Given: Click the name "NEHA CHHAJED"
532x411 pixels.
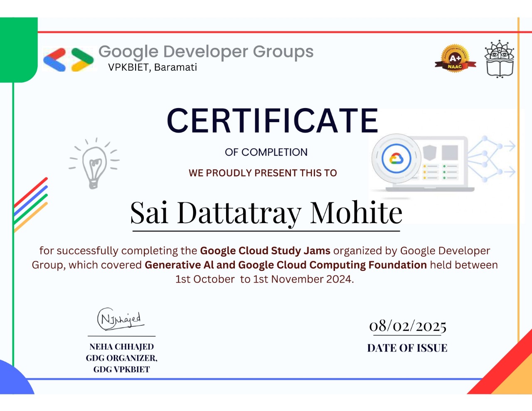Looking at the screenshot, I should (x=122, y=347).
